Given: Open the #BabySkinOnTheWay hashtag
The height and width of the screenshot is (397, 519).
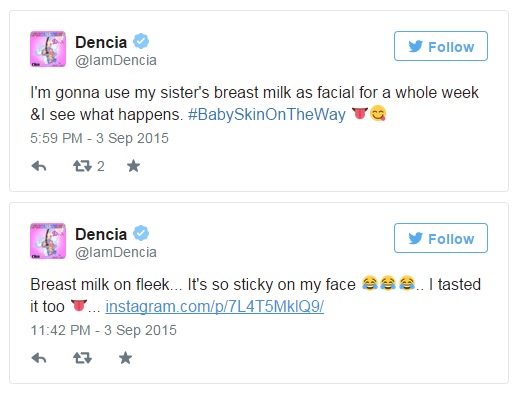Looking at the screenshot, I should pyautogui.click(x=267, y=114).
